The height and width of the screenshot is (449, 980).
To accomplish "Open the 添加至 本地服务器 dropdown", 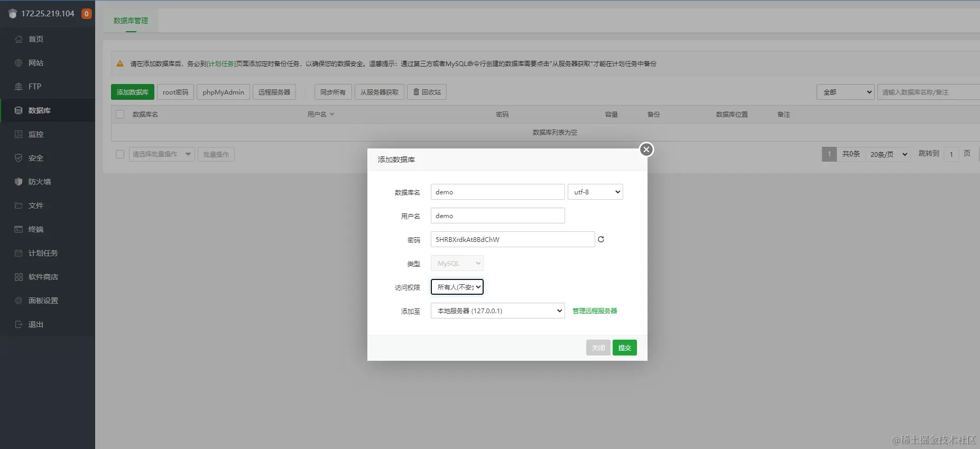I will pyautogui.click(x=498, y=311).
